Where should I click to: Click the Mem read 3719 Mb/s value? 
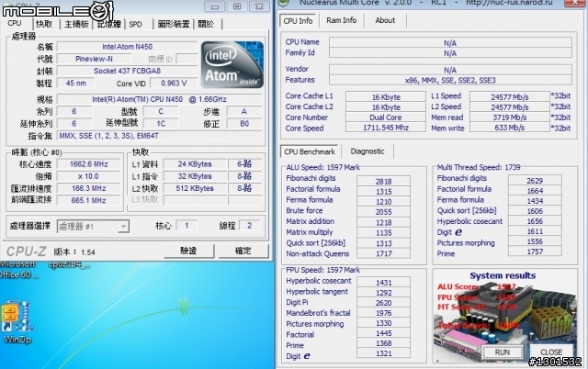click(x=510, y=117)
